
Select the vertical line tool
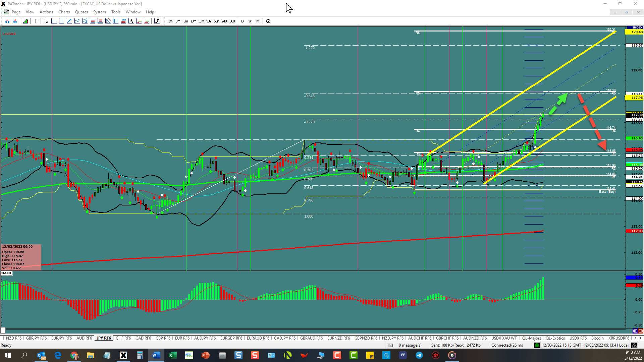61,21
